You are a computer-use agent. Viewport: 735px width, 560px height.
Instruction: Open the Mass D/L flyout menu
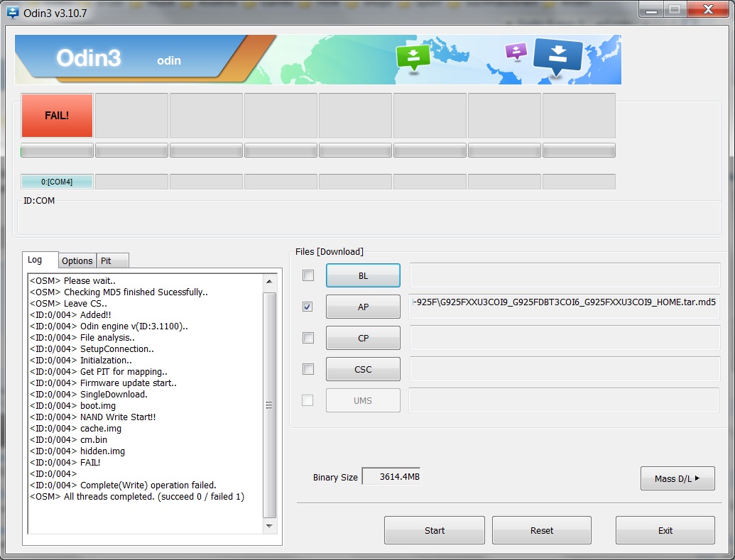coord(677,478)
